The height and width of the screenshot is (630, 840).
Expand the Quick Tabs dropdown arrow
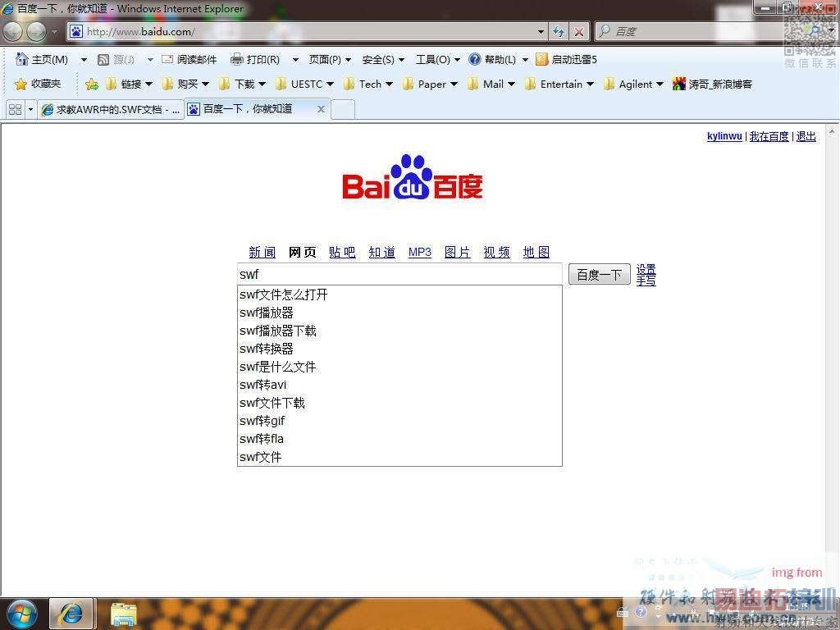coord(30,109)
